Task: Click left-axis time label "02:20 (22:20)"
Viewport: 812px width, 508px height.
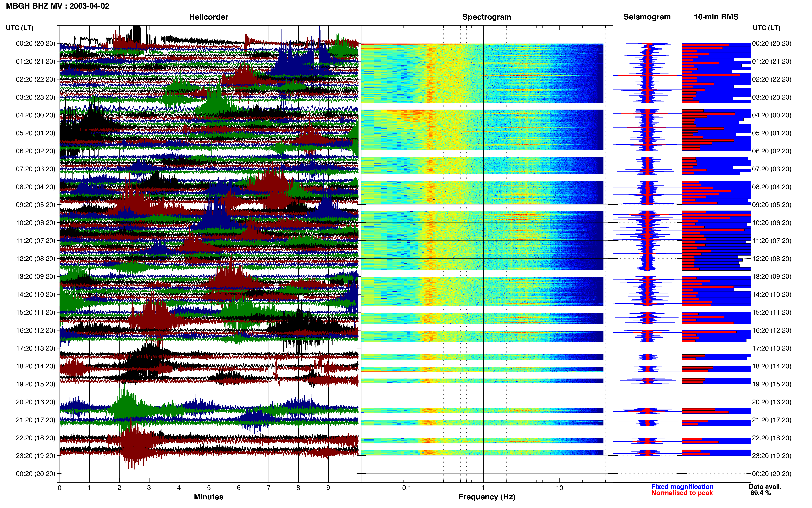Action: (x=36, y=79)
